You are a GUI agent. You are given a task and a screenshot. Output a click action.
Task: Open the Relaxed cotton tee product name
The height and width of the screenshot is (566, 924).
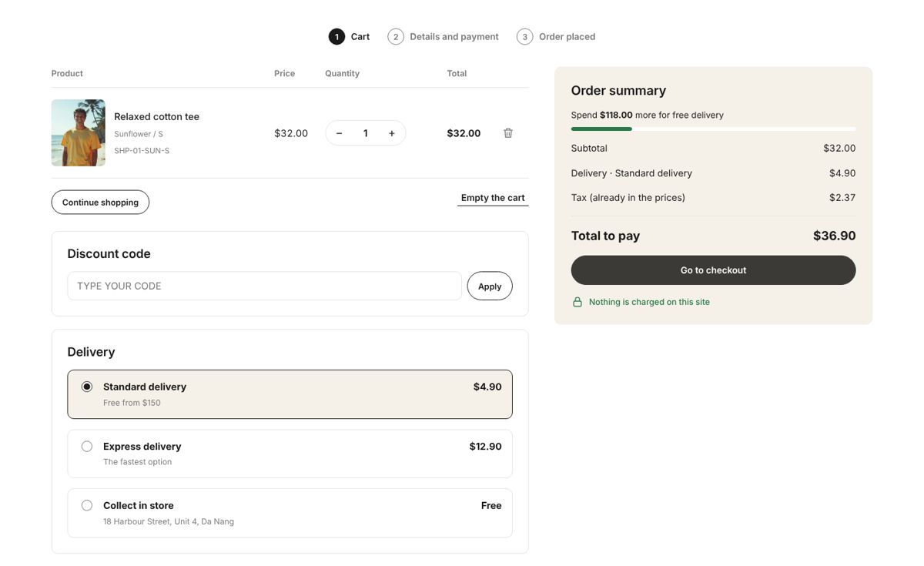[157, 117]
